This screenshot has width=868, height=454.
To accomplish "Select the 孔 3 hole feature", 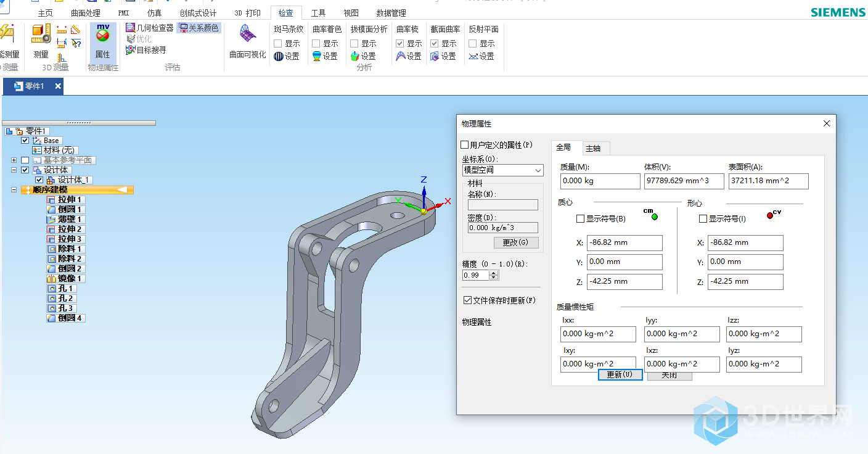I will 61,308.
